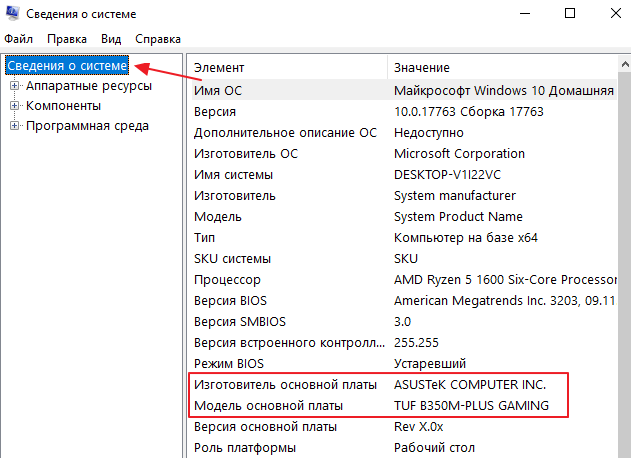Open the Файл menu
631x458 pixels.
18,39
